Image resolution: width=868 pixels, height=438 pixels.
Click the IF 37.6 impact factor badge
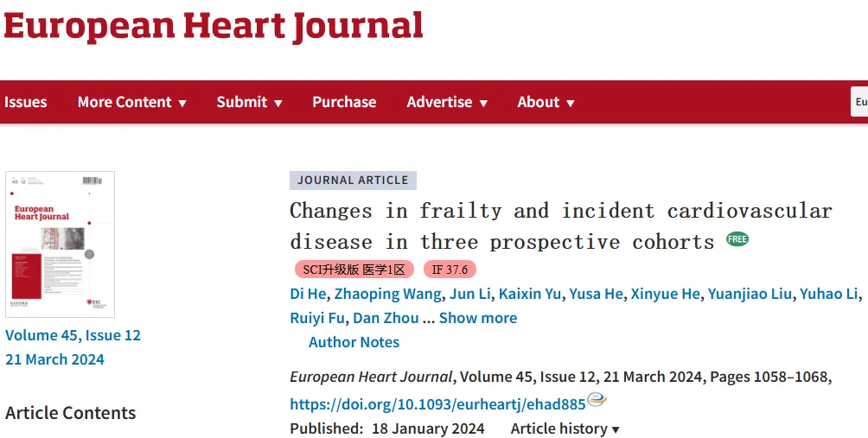pos(450,270)
